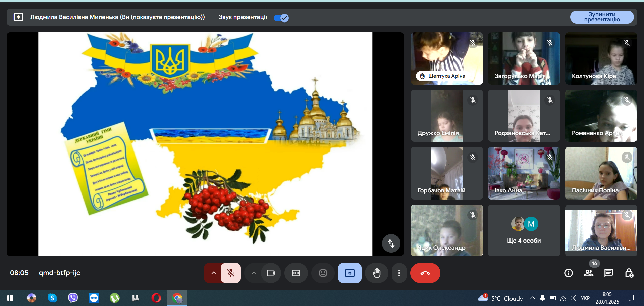Select the Івко Анна video tile
Image resolution: width=644 pixels, height=306 pixels.
coord(524,173)
